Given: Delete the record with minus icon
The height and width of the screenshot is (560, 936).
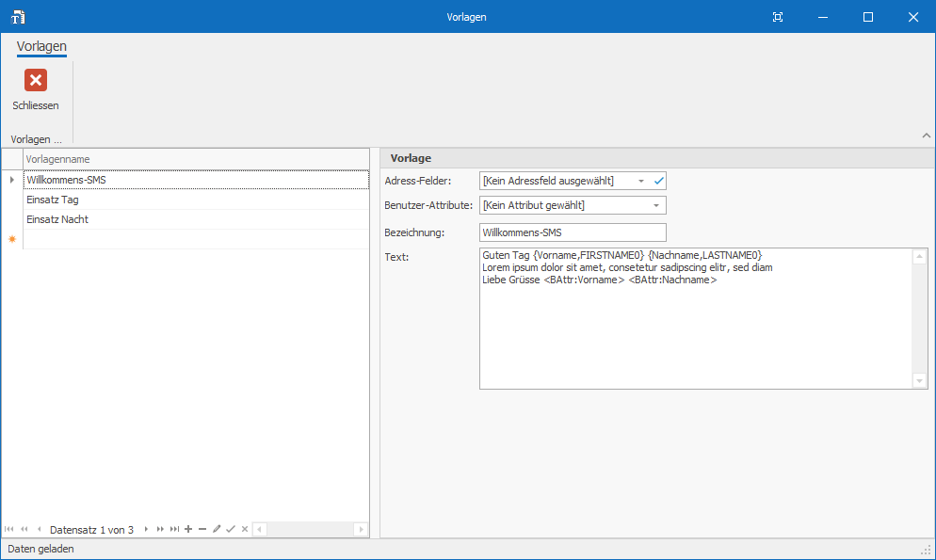Looking at the screenshot, I should pos(202,530).
